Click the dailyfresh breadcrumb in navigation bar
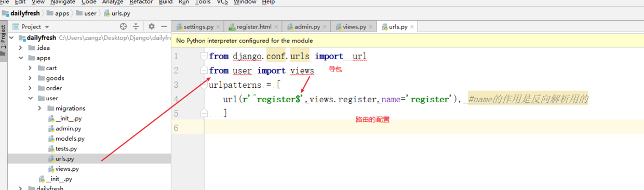The image size is (644, 190). (21, 13)
